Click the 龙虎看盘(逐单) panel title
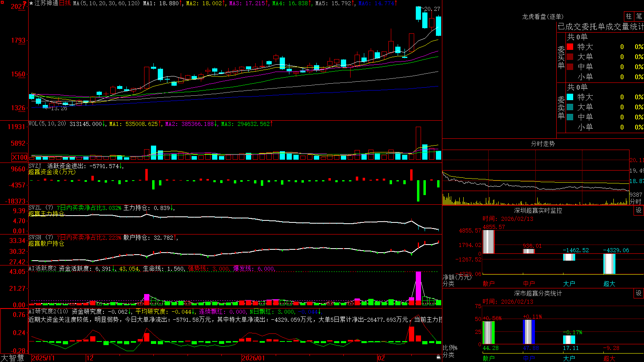 pos(543,16)
